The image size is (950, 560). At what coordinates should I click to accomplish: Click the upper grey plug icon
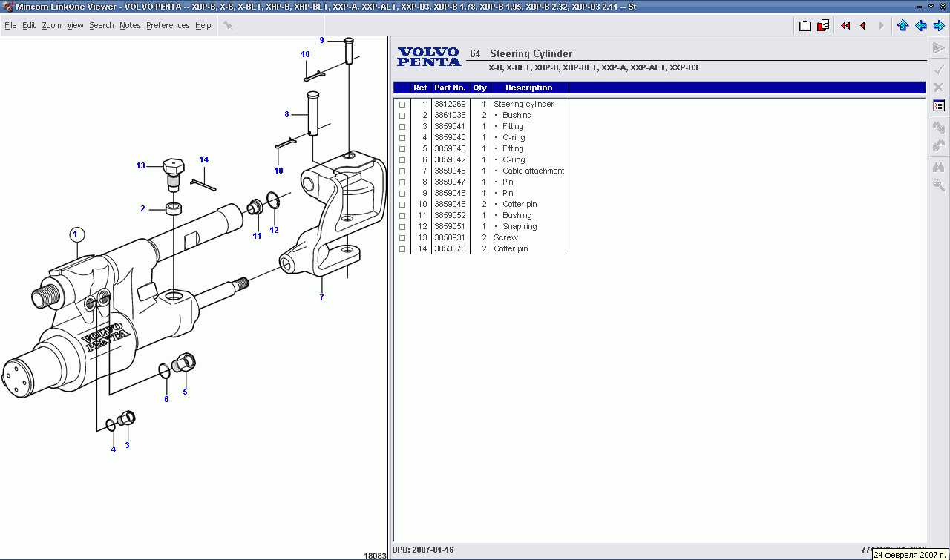(x=938, y=127)
